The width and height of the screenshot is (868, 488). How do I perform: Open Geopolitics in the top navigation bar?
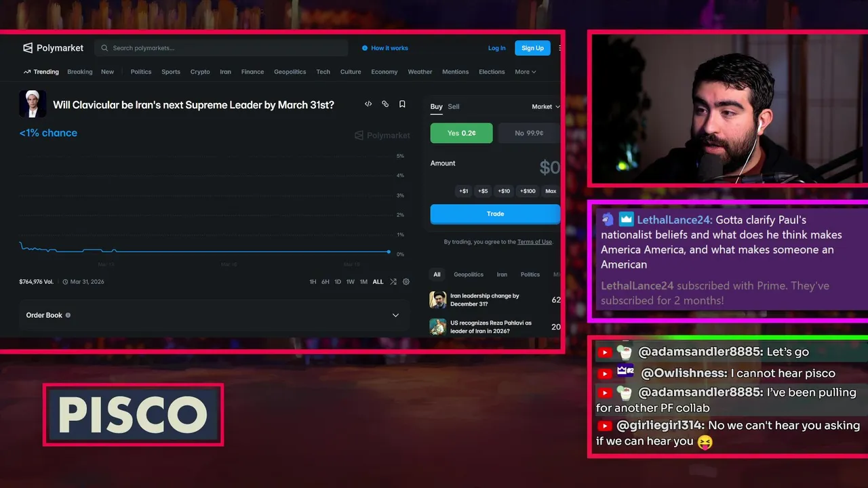coord(290,72)
